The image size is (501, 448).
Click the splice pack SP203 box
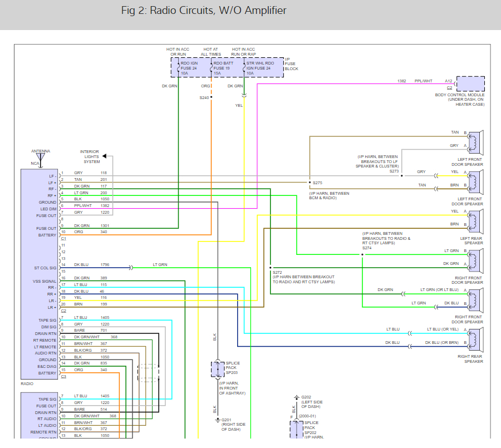pyautogui.click(x=218, y=369)
